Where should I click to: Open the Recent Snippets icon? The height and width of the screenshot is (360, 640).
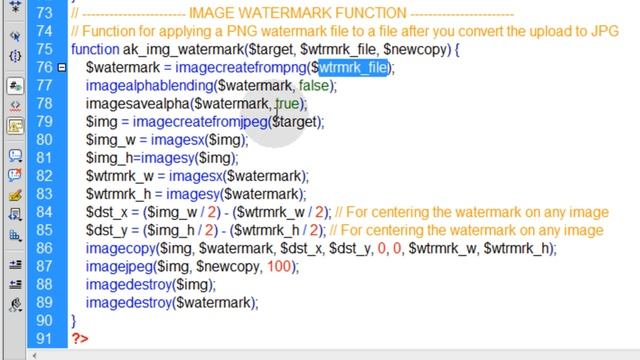tap(15, 215)
